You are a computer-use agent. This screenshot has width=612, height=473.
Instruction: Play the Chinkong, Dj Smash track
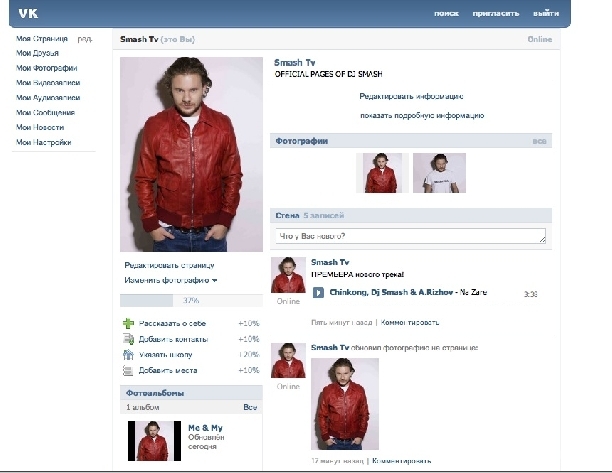point(318,292)
